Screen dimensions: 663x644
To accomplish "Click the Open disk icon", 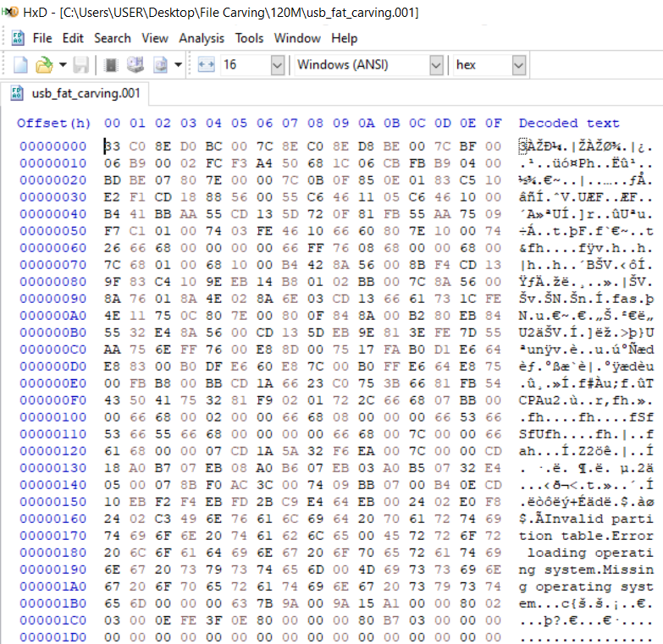I will (x=135, y=65).
